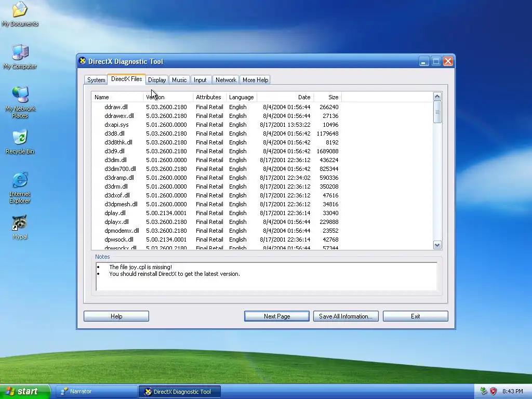Click size value 1689088

(x=327, y=151)
